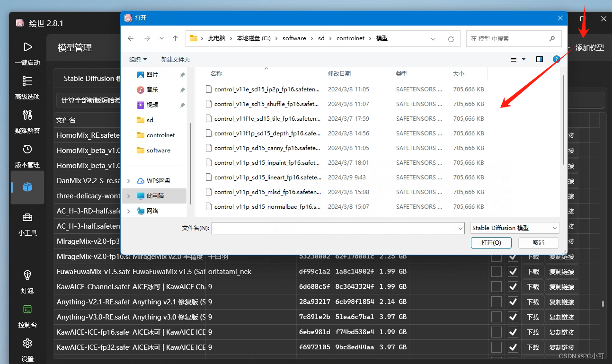Click 打开(O) to open selected file
The width and height of the screenshot is (612, 364).
coord(491,242)
